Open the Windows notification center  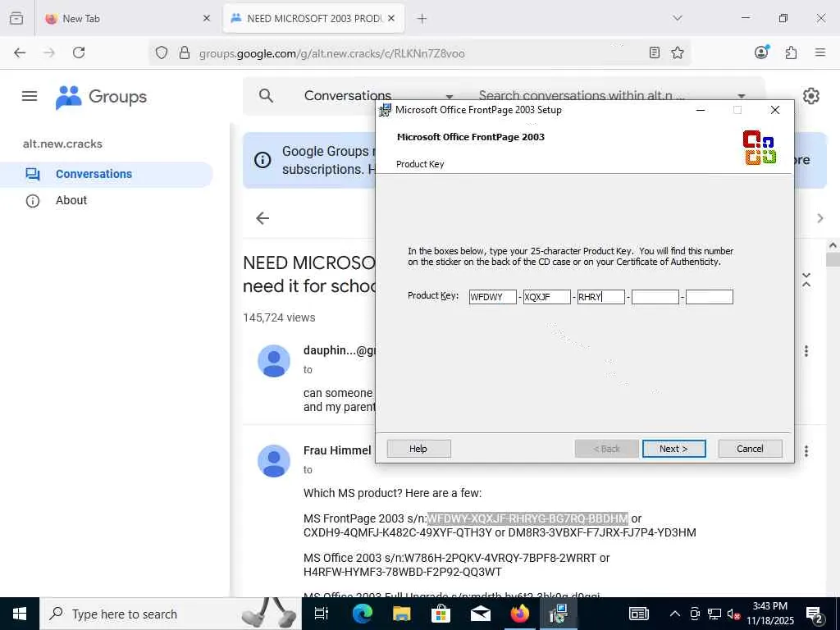tap(815, 614)
